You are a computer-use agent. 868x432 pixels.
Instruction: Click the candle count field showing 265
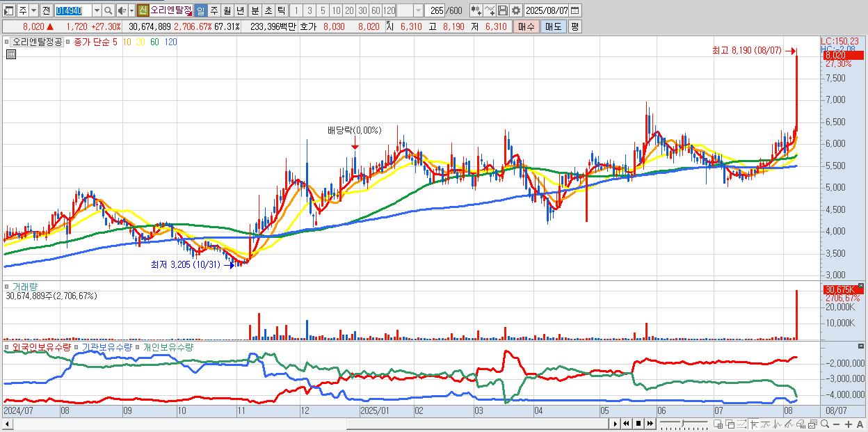pyautogui.click(x=435, y=11)
